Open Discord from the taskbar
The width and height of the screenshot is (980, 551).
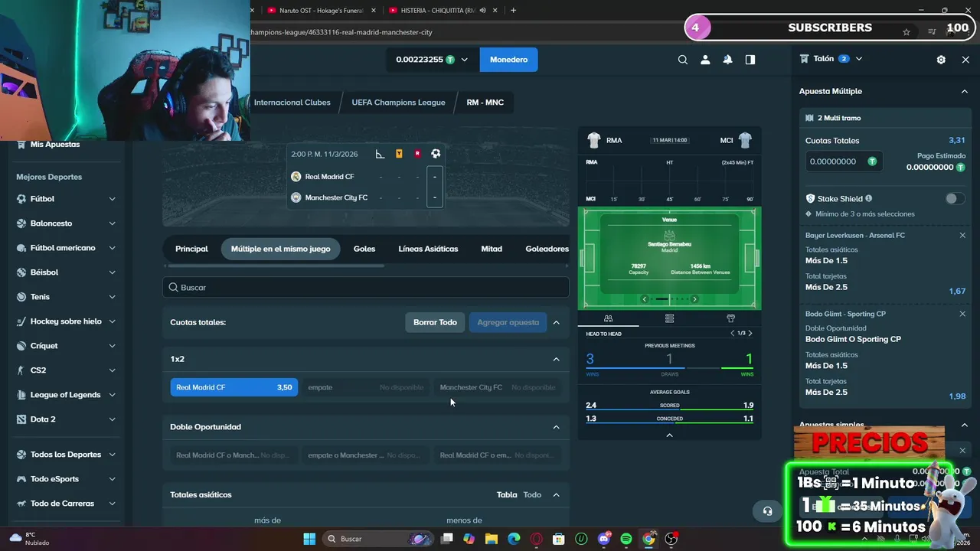coord(603,539)
